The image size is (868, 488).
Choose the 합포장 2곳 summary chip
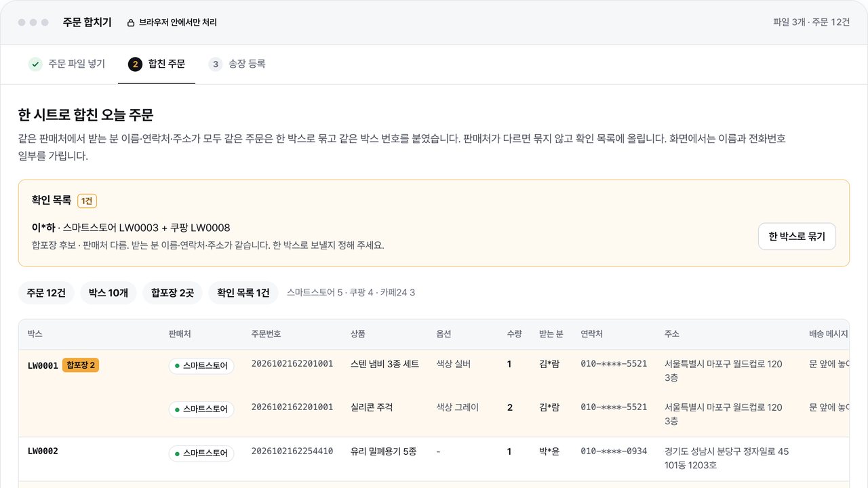172,293
